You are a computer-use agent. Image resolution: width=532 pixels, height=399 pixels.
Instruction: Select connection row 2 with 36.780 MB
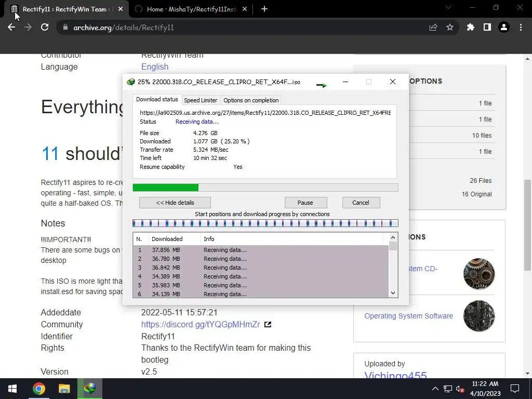click(261, 259)
